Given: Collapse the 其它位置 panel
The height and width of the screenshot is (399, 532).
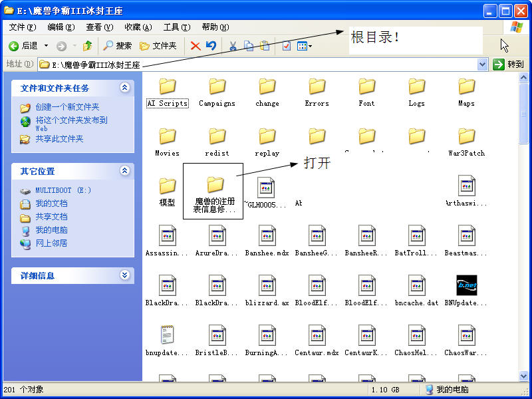Looking at the screenshot, I should pyautogui.click(x=124, y=171).
